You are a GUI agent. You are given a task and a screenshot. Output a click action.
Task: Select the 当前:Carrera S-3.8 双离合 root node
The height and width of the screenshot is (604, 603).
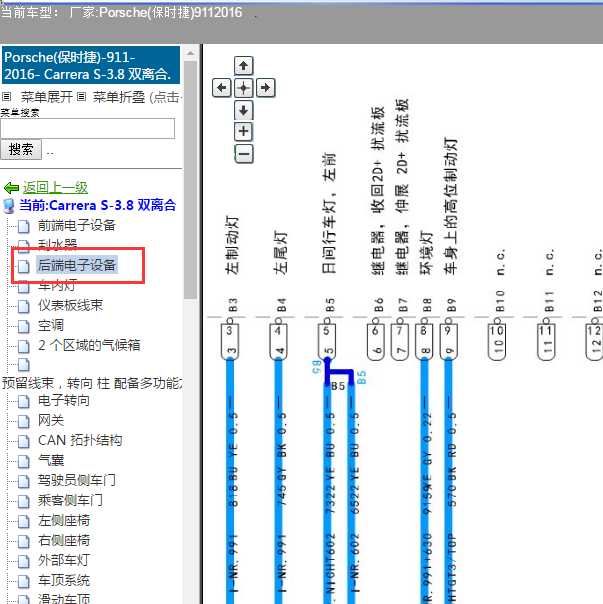click(97, 205)
